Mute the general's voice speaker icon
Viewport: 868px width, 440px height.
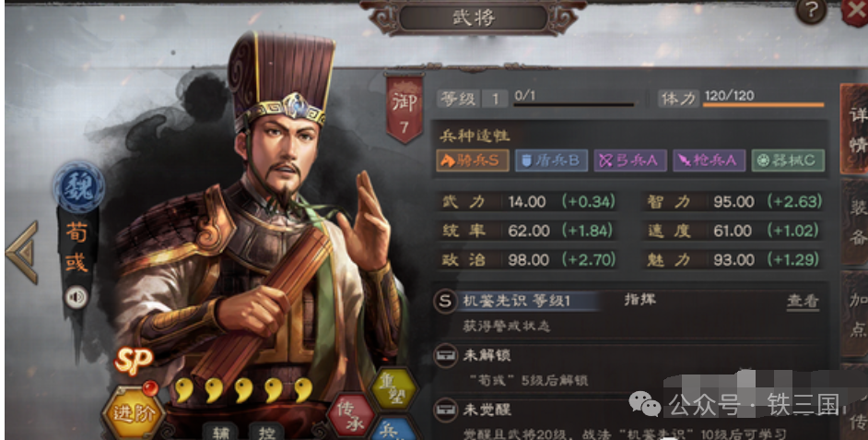[76, 298]
